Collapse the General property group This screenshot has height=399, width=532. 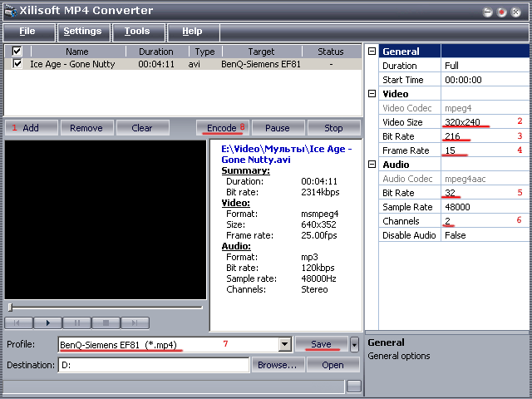pyautogui.click(x=372, y=52)
